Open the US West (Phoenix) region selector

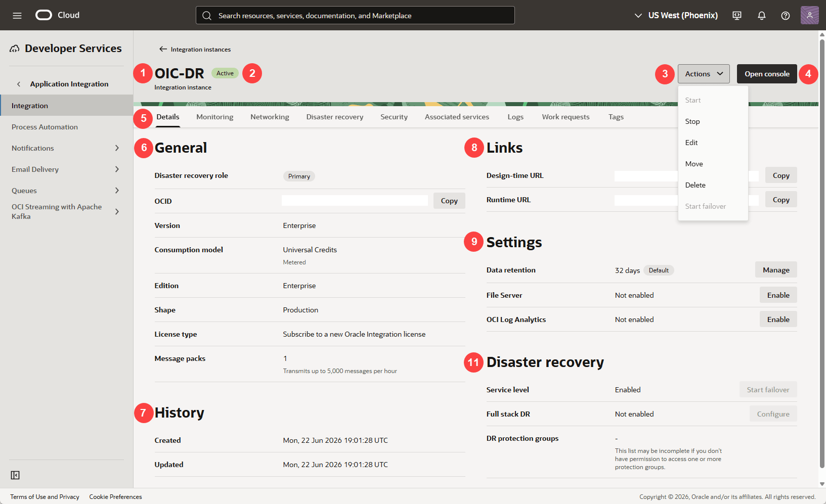pyautogui.click(x=676, y=15)
